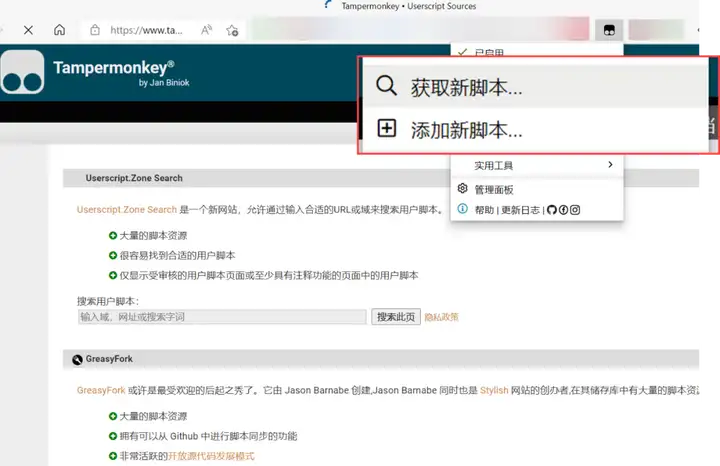Open the 开放源代码发展模式 link
The width and height of the screenshot is (720, 466).
(x=211, y=456)
